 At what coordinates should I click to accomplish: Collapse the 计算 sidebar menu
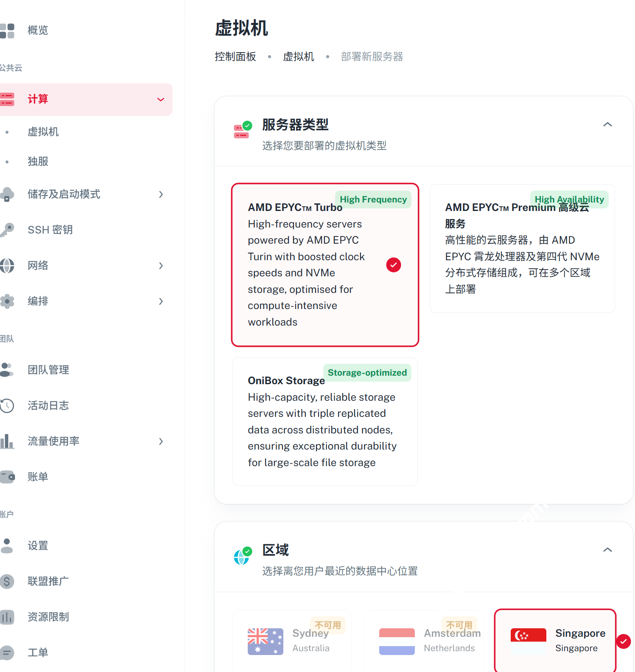pos(161,99)
